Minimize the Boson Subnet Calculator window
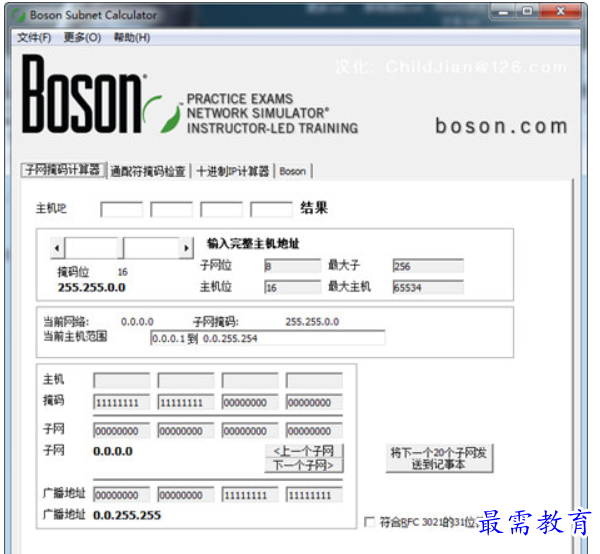 click(502, 13)
